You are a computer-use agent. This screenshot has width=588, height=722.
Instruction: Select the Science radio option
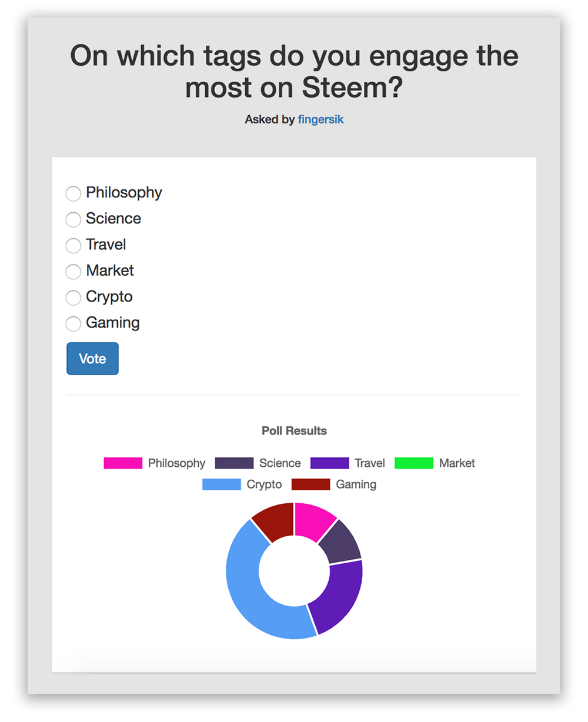tap(73, 219)
